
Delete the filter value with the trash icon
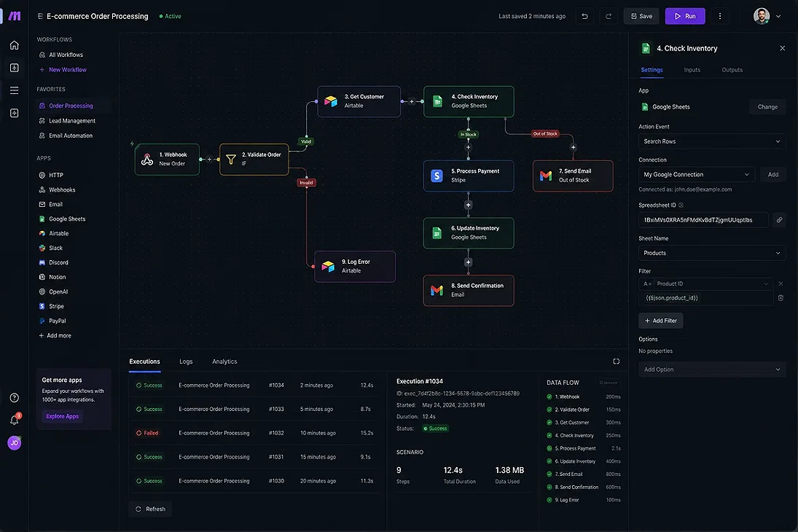point(781,298)
